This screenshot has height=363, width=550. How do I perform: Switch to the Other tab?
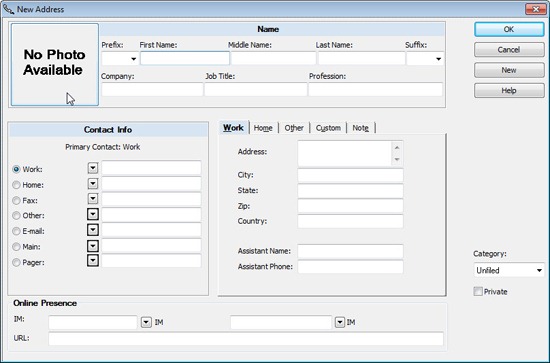coord(294,128)
